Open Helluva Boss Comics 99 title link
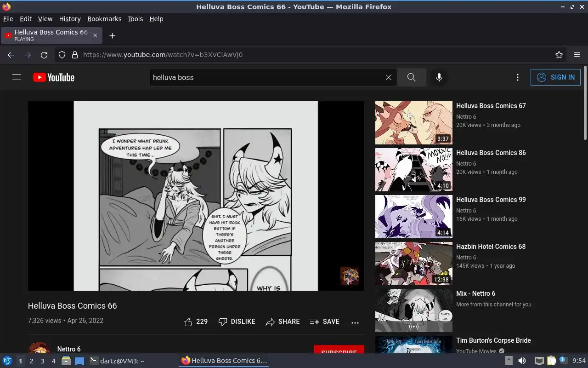This screenshot has width=588, height=368. click(491, 200)
